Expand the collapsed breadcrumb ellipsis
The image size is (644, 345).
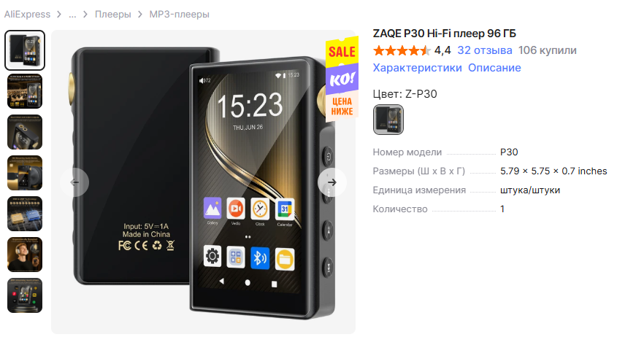pyautogui.click(x=73, y=15)
